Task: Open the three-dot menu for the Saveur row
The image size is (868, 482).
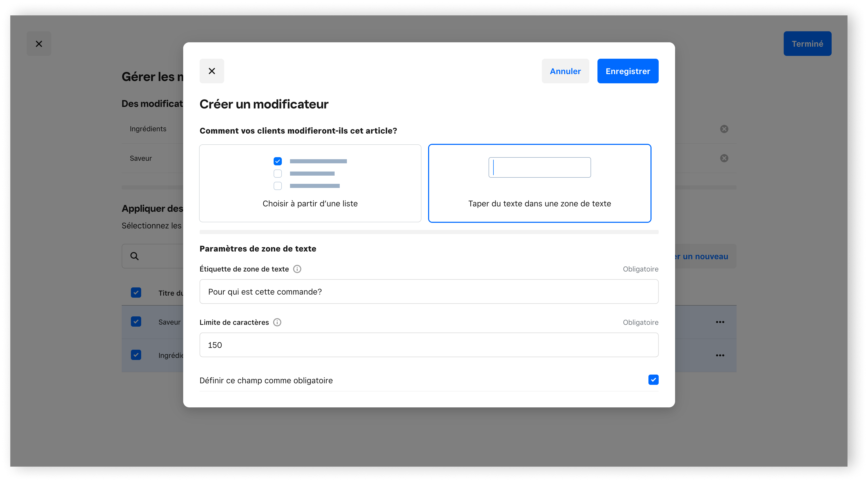Action: [720, 322]
